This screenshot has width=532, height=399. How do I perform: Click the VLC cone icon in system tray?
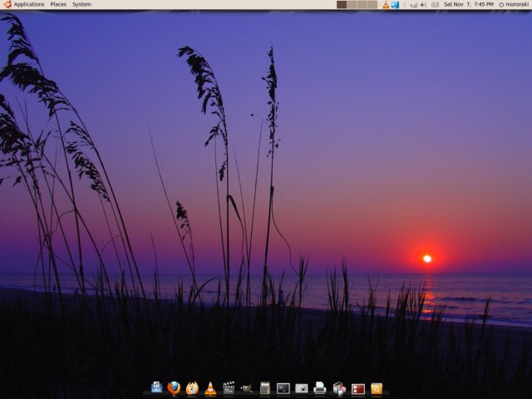[x=386, y=4]
